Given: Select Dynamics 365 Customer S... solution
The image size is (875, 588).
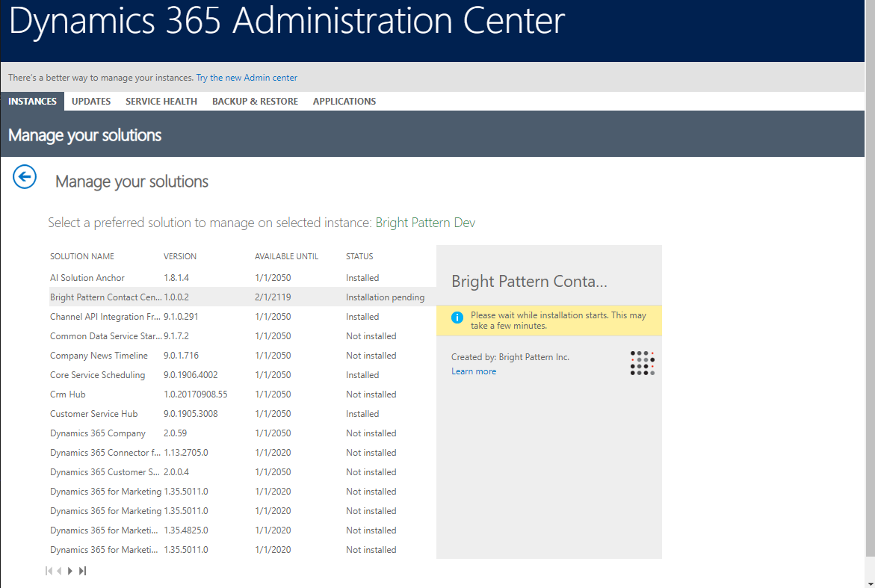Looking at the screenshot, I should (242, 472).
